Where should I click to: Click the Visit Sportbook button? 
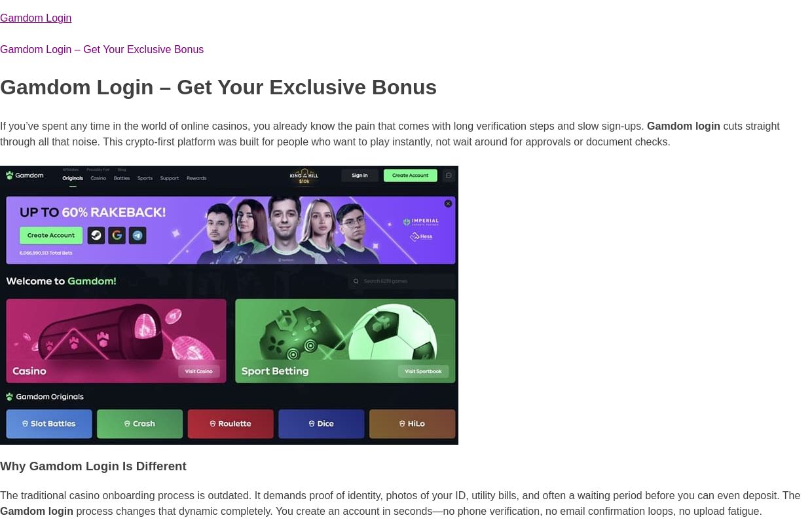pyautogui.click(x=423, y=371)
